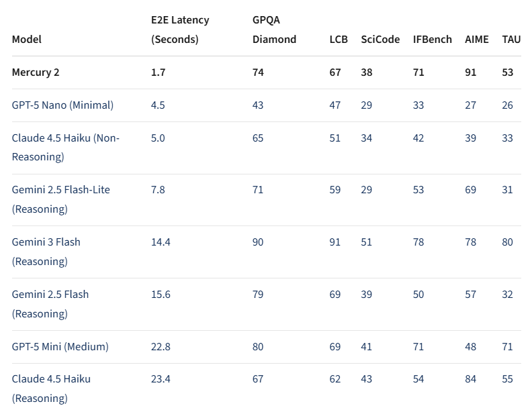Click Mercury 2's 1.7 latency value
Image resolution: width=532 pixels, height=412 pixels.
pos(158,72)
